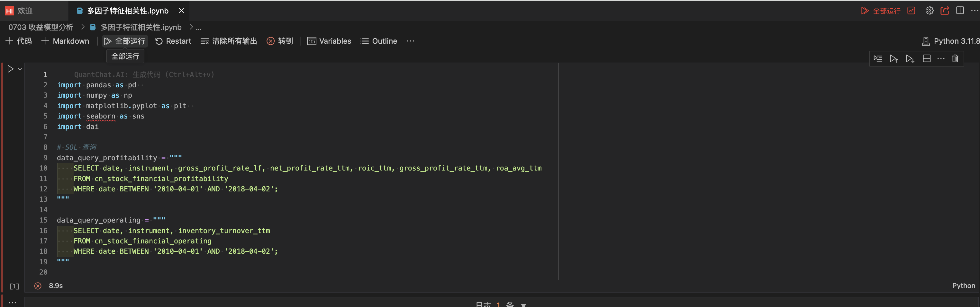Click the delete cell trash icon
The width and height of the screenshot is (980, 307).
point(955,58)
